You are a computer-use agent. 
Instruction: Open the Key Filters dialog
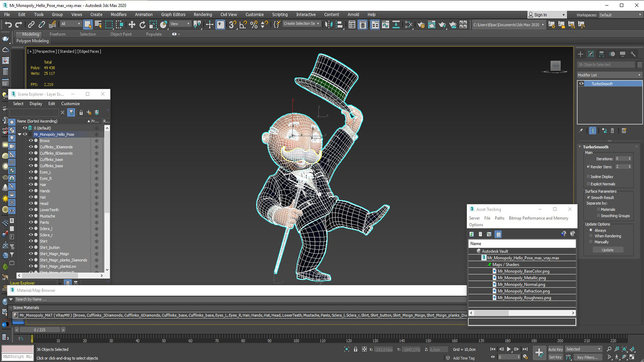(x=587, y=357)
